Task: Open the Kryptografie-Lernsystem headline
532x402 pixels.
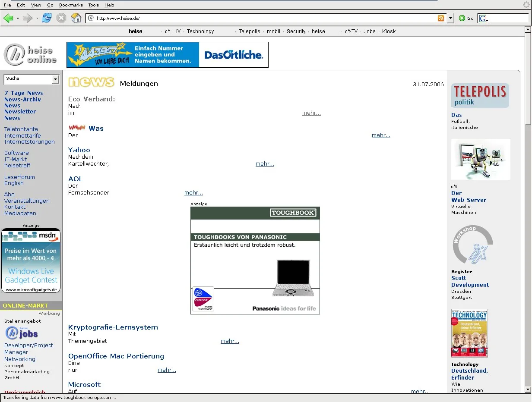Action: point(113,327)
